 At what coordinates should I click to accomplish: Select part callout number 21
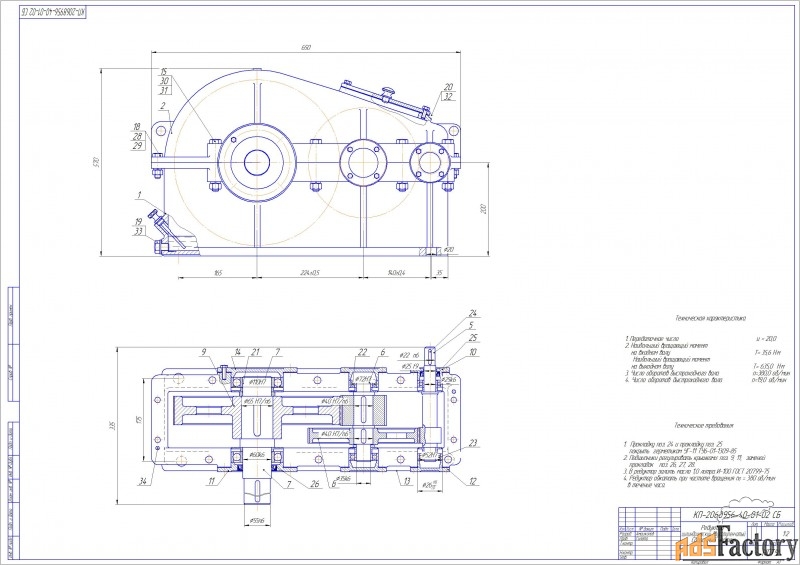click(256, 352)
